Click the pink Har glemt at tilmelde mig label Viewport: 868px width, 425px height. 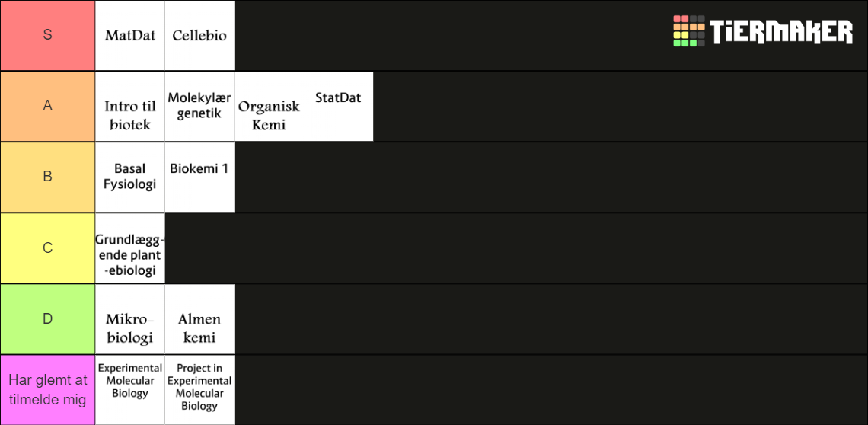[48, 390]
